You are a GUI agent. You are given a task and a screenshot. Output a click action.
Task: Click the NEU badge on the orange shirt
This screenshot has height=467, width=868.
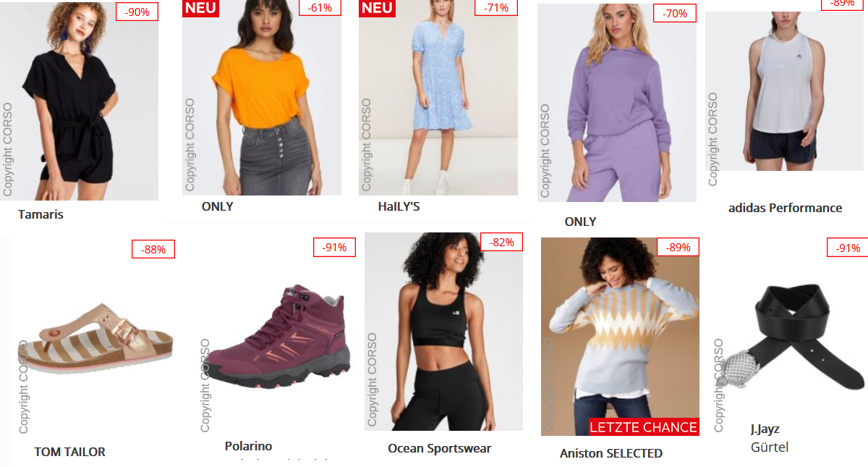pos(200,8)
